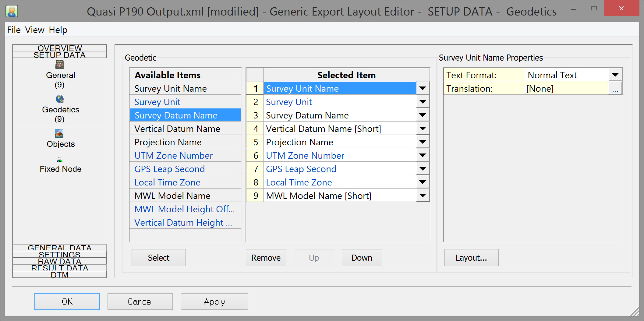The image size is (644, 321).
Task: Move the item Down
Action: (362, 258)
